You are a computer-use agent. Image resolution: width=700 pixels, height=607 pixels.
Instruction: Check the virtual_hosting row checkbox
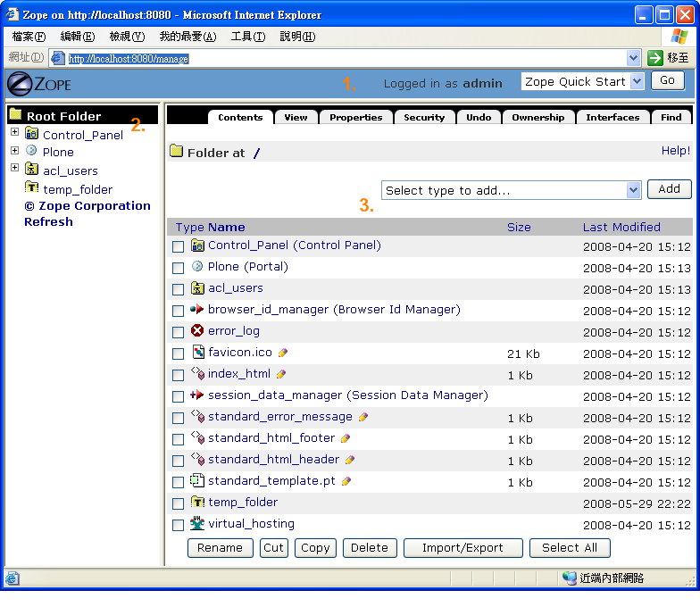click(179, 525)
